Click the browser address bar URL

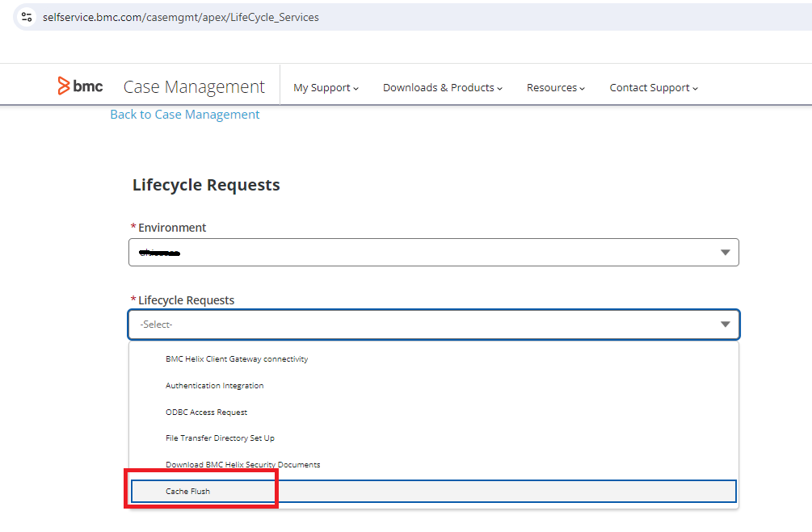tap(180, 17)
